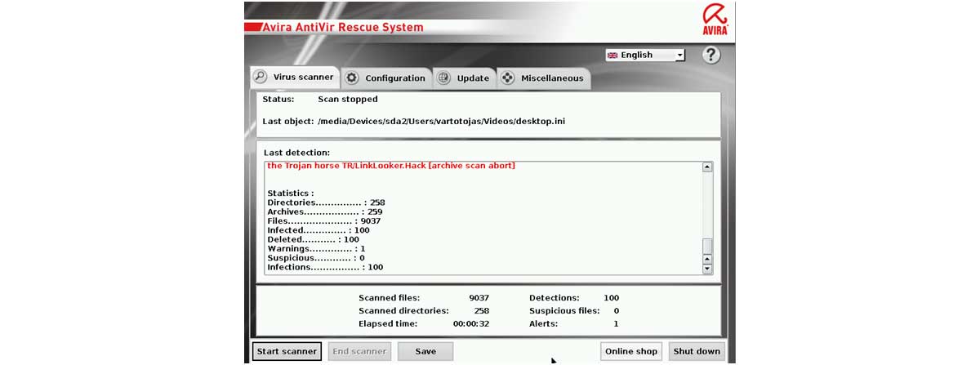Click the Miscellaneous tab icon
This screenshot has height=365, width=980.
pyautogui.click(x=507, y=78)
